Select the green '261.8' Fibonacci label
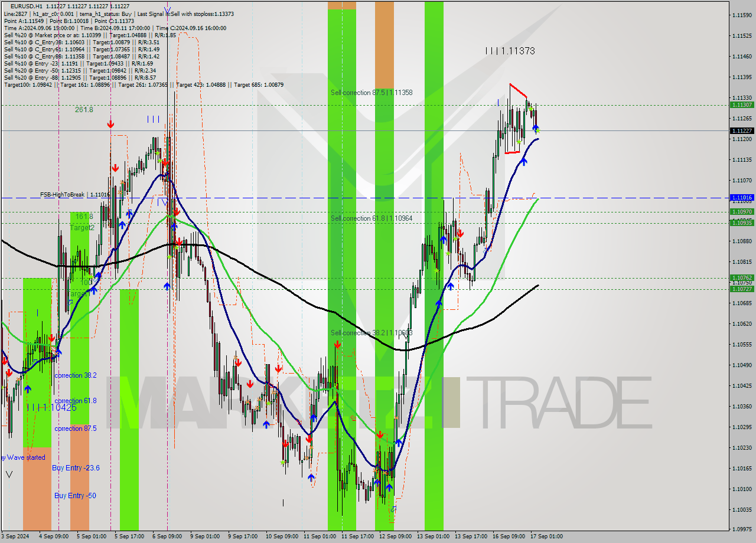This screenshot has width=756, height=543. click(84, 110)
